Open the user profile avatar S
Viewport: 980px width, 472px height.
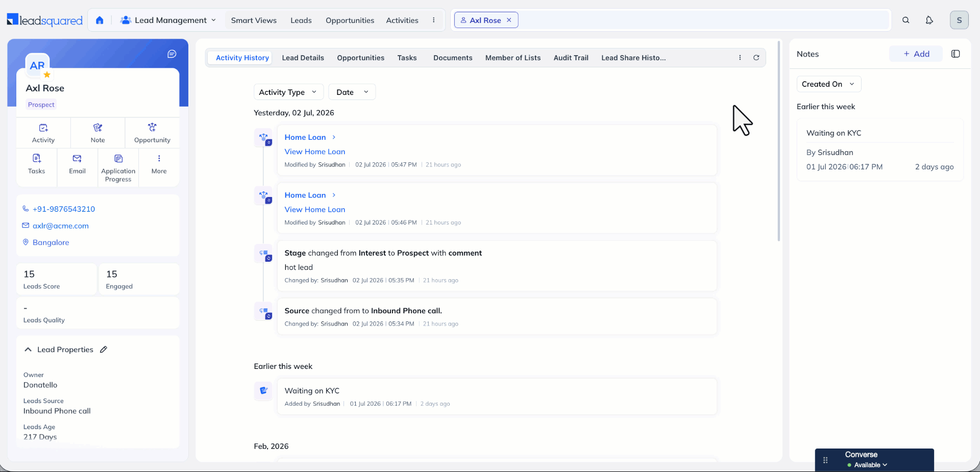(x=959, y=20)
